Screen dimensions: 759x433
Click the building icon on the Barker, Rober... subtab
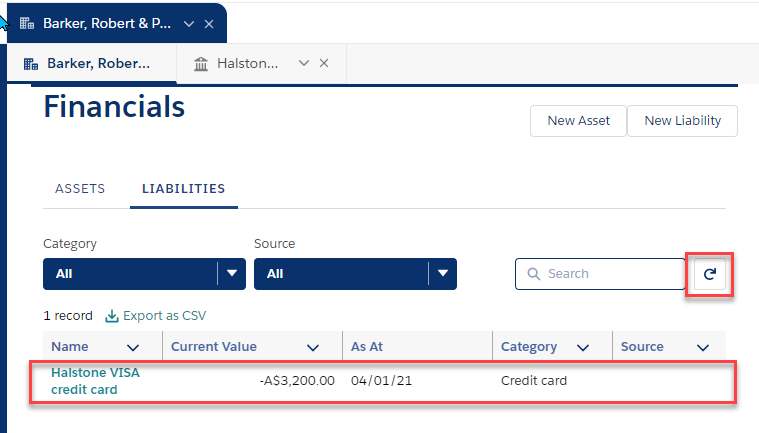tap(31, 64)
